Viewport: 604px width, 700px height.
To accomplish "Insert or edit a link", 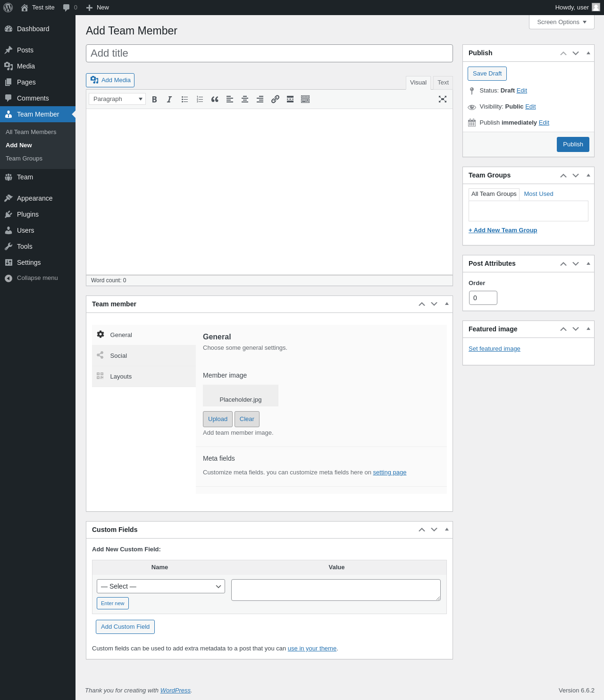I will (x=275, y=99).
